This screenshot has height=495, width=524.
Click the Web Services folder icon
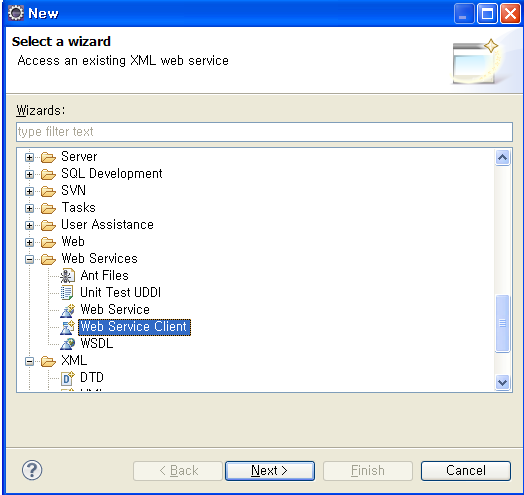point(48,259)
